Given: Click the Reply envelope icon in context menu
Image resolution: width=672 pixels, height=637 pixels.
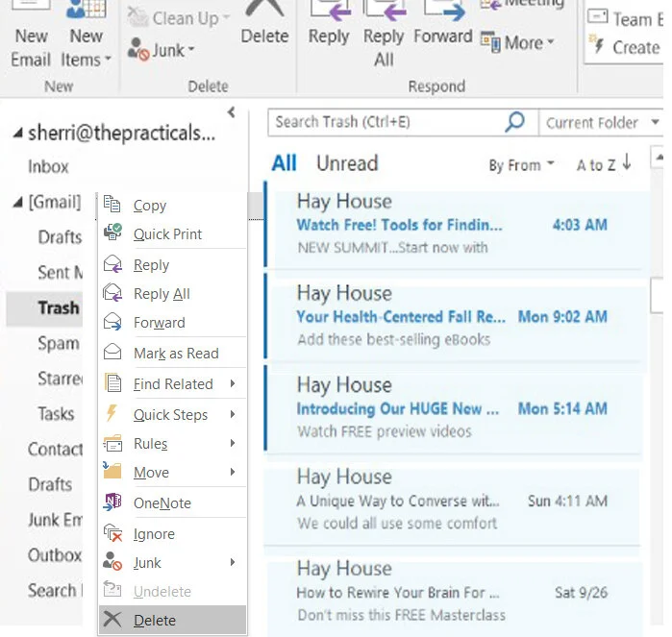Looking at the screenshot, I should pos(112,264).
